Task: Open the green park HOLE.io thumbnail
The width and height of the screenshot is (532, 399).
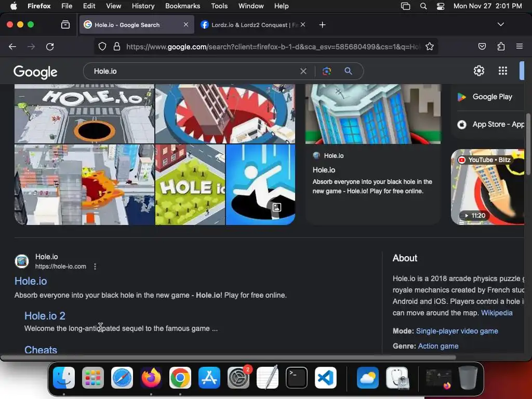Action: (x=190, y=184)
